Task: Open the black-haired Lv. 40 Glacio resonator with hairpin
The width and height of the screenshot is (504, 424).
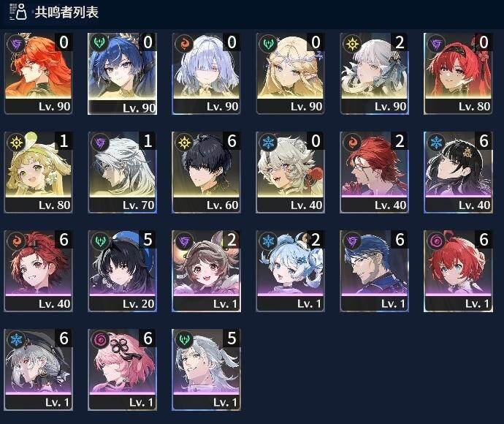Action: [x=458, y=173]
